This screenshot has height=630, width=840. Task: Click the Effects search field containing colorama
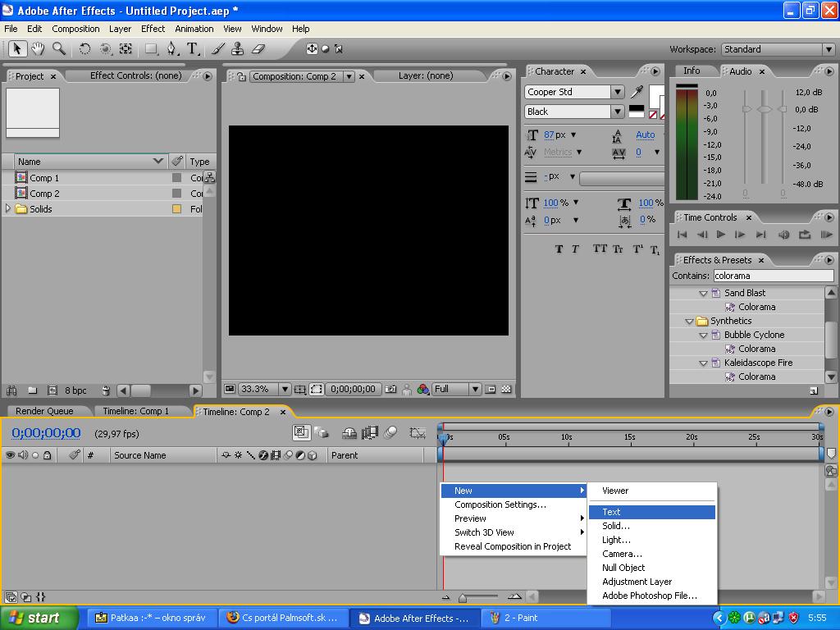pos(772,276)
